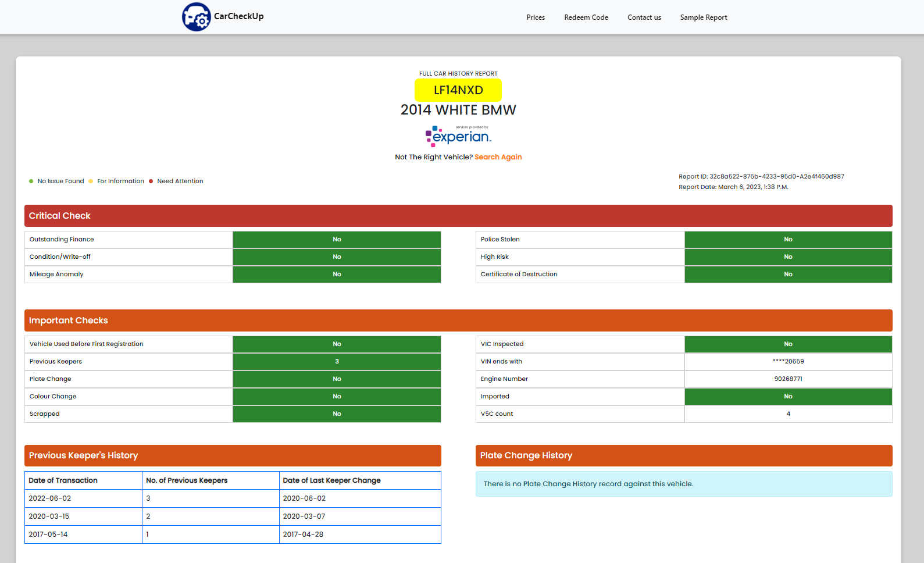Viewport: 924px width, 563px height.
Task: Click the Date of Transaction column header
Action: pyautogui.click(x=84, y=480)
